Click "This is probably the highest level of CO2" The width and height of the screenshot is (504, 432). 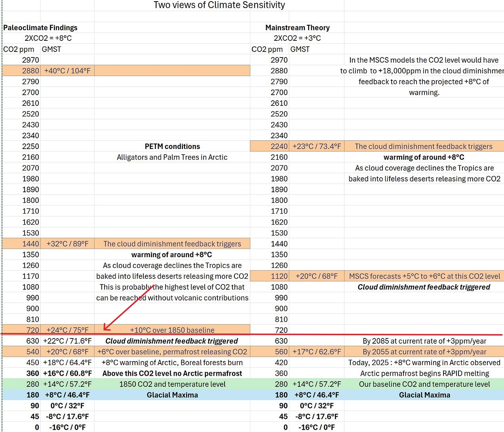point(172,287)
